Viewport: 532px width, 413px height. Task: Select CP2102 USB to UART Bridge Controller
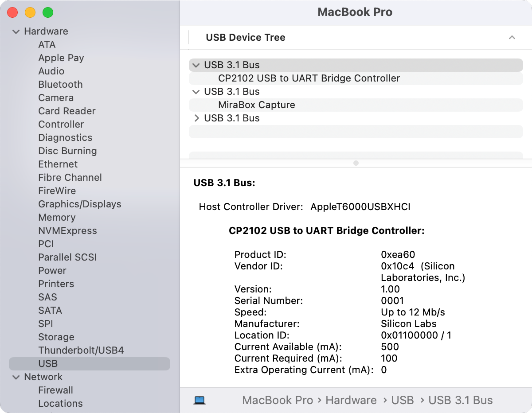tap(309, 78)
